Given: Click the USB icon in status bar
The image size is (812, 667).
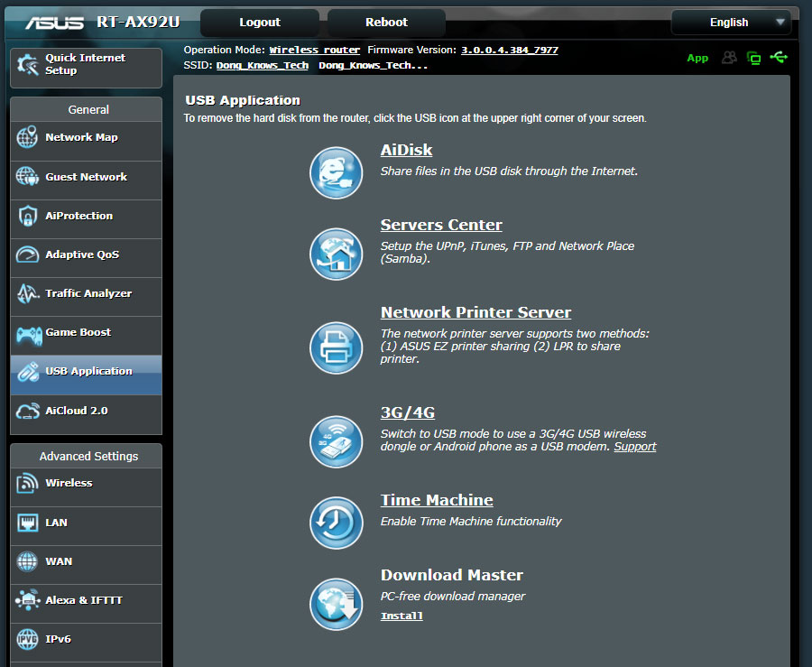Looking at the screenshot, I should pyautogui.click(x=780, y=58).
